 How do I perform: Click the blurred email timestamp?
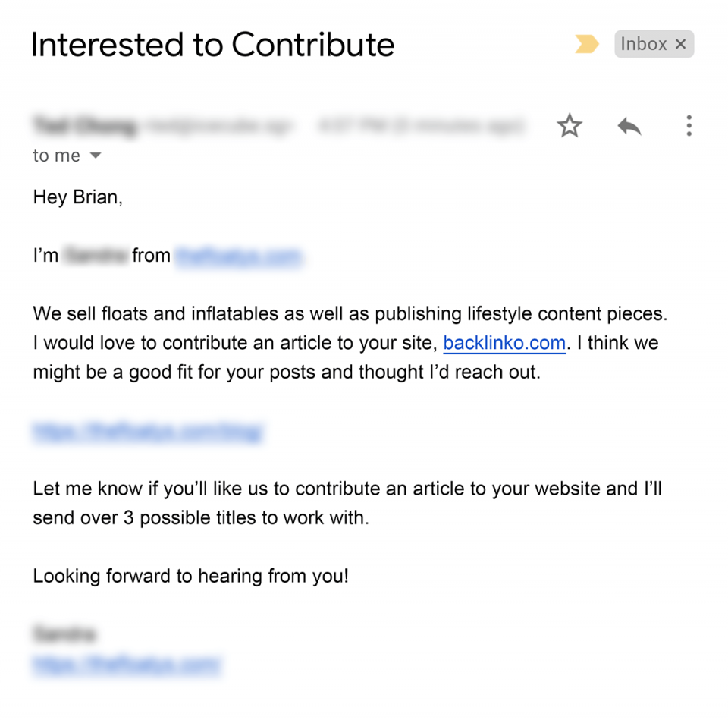pyautogui.click(x=421, y=125)
